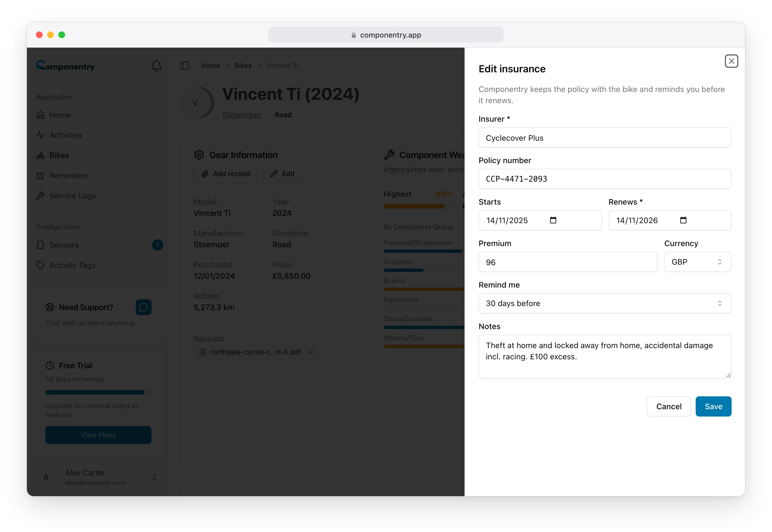Viewport: 772px width, 532px height.
Task: Click the Policy number field
Action: point(605,179)
